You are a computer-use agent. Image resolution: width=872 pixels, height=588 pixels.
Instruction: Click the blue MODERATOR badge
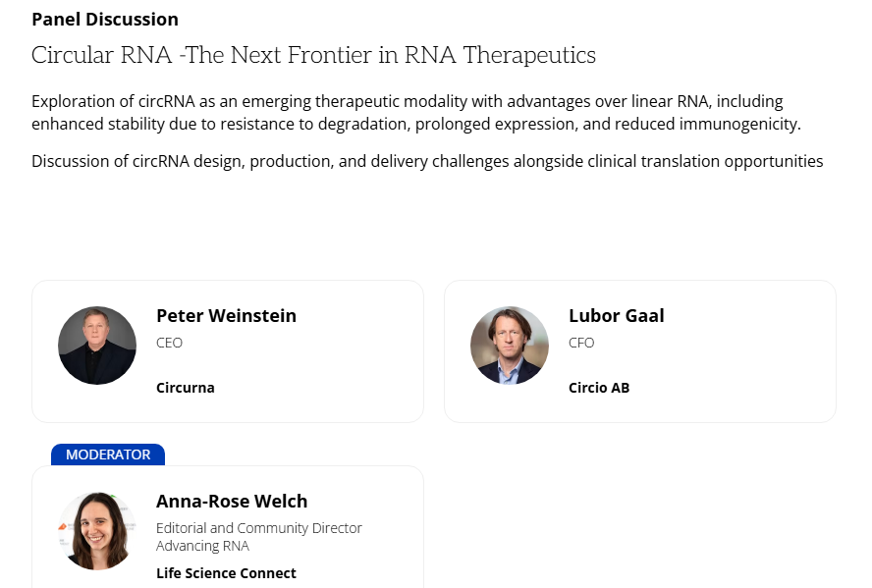click(108, 454)
